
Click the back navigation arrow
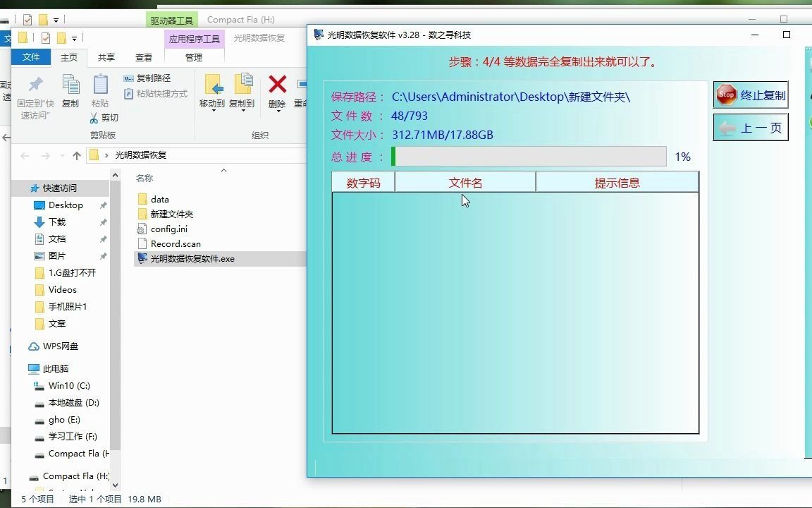point(25,155)
